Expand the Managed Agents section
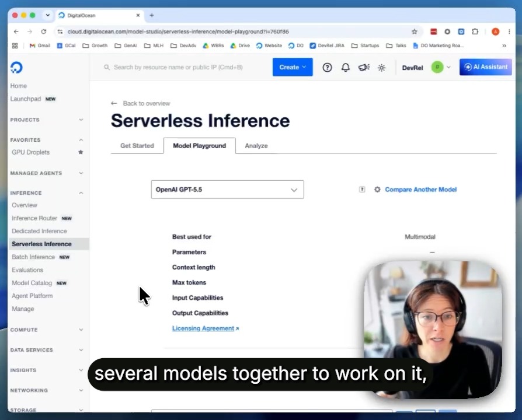The width and height of the screenshot is (522, 420). [81, 173]
